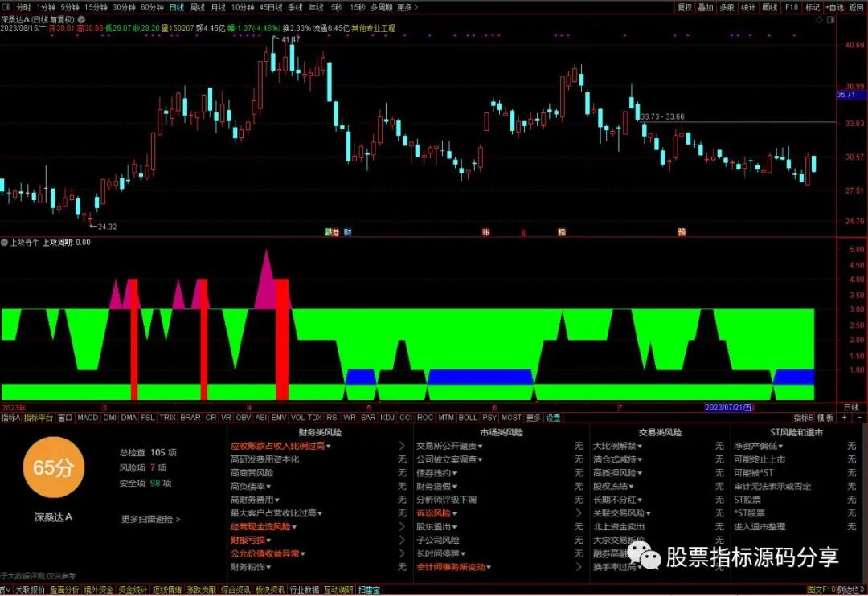
Task: Click the 北上资金卖出 row
Action: [659, 527]
